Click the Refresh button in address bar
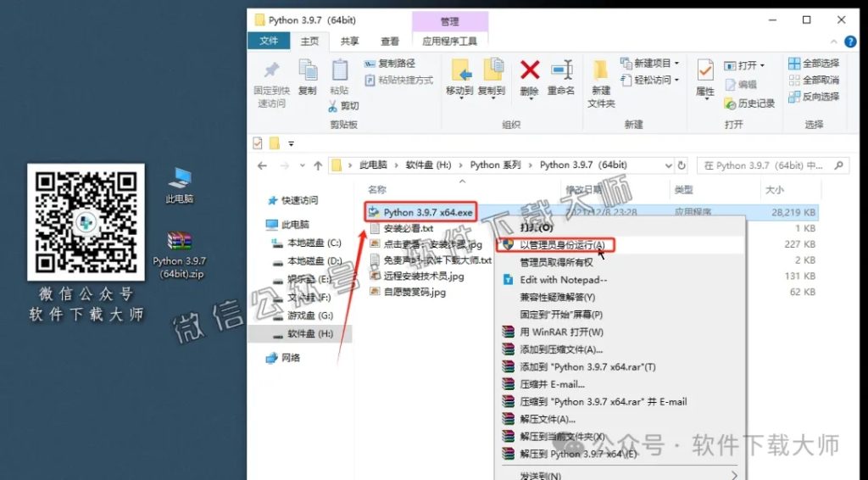The image size is (868, 480). pos(682,165)
